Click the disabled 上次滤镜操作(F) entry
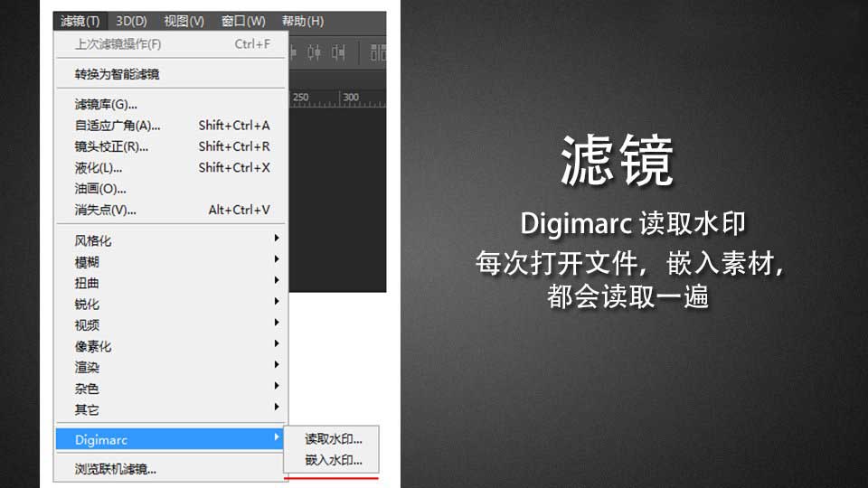 172,44
